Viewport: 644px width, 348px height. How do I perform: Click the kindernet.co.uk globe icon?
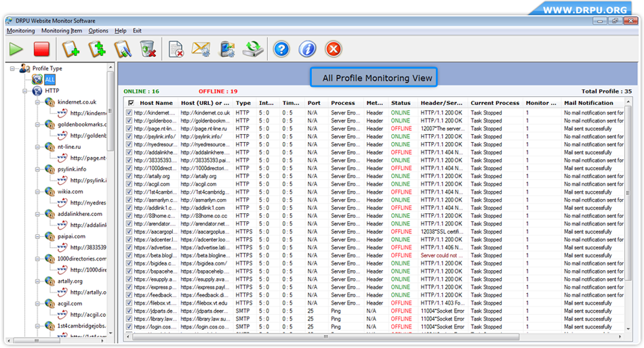point(49,102)
